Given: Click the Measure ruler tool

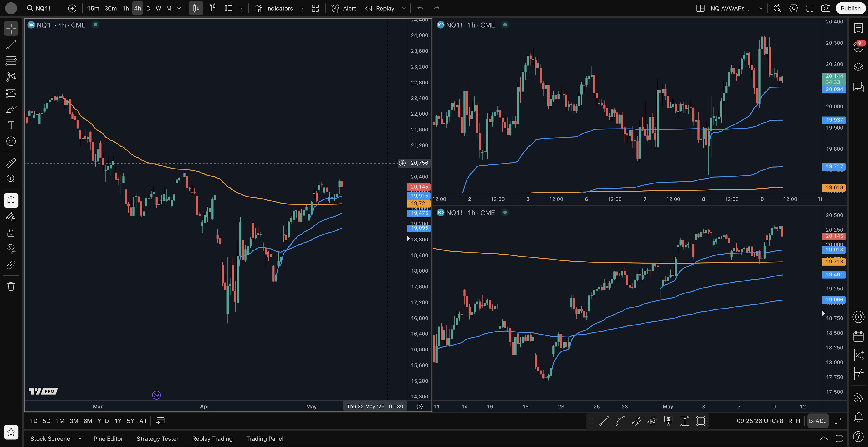Looking at the screenshot, I should click(11, 163).
